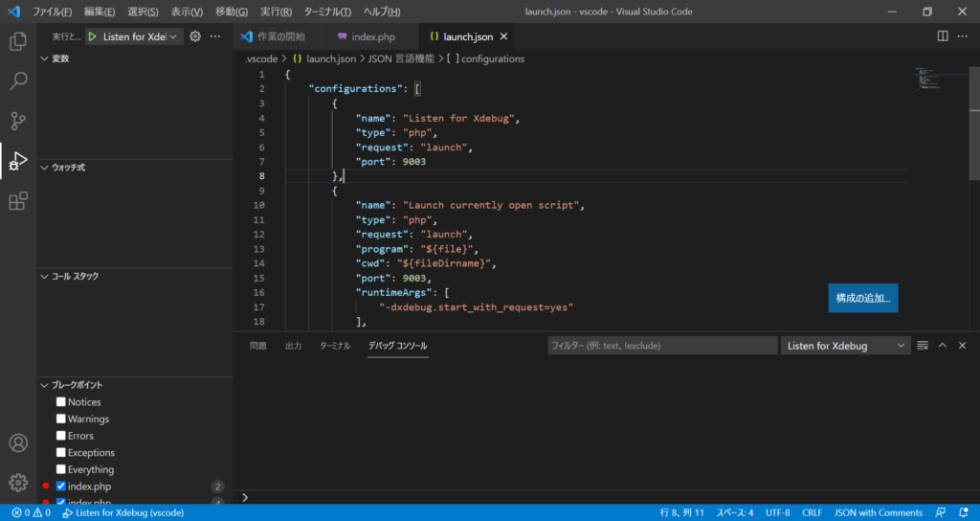Open the 移動(G) menu
This screenshot has height=521, width=980.
[232, 11]
